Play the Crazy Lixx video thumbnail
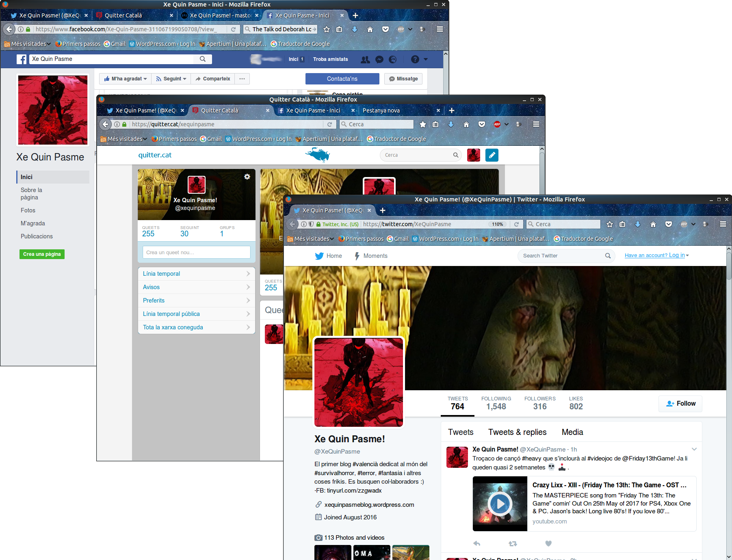 coord(500,504)
